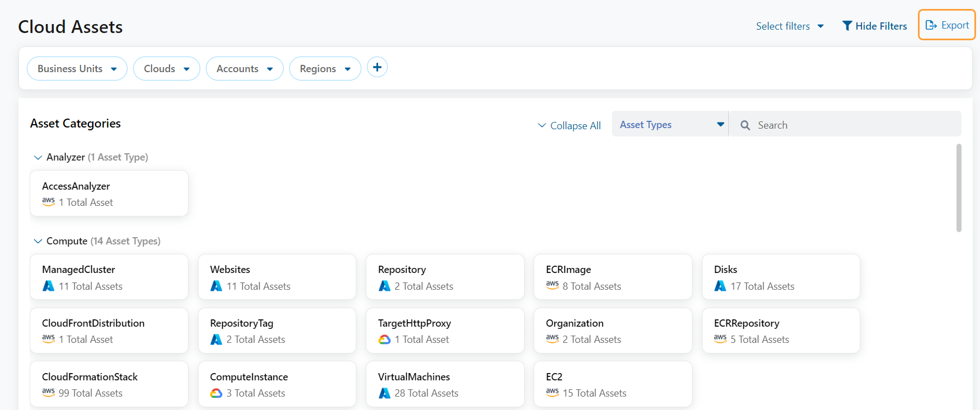Click AWS icon on CloudFrontDistribution card
The width and height of the screenshot is (980, 410).
click(49, 339)
